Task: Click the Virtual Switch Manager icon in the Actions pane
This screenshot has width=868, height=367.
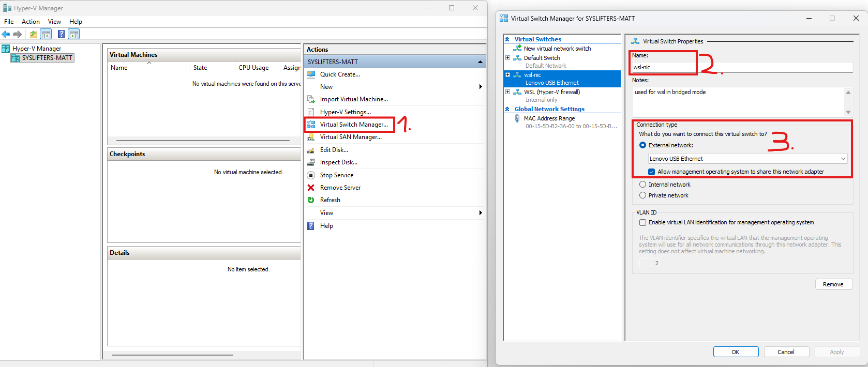Action: [x=311, y=125]
